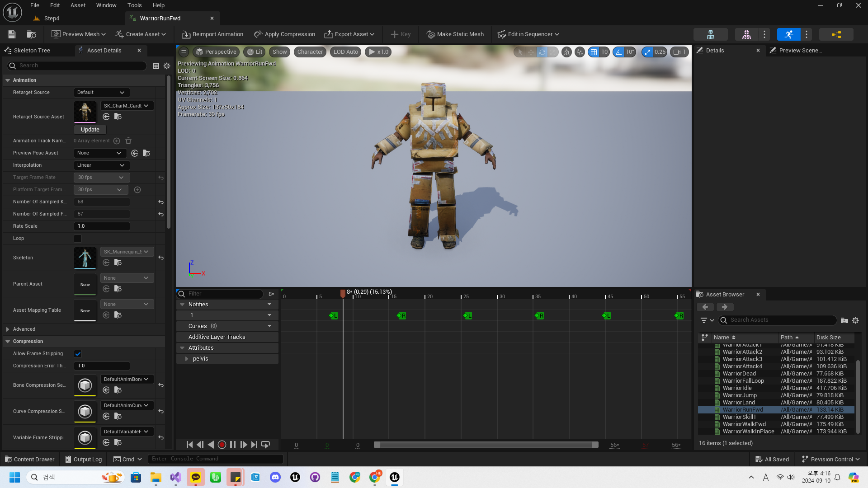Select the Animation editor mode running figure icon
This screenshot has width=868, height=488.
tap(789, 34)
